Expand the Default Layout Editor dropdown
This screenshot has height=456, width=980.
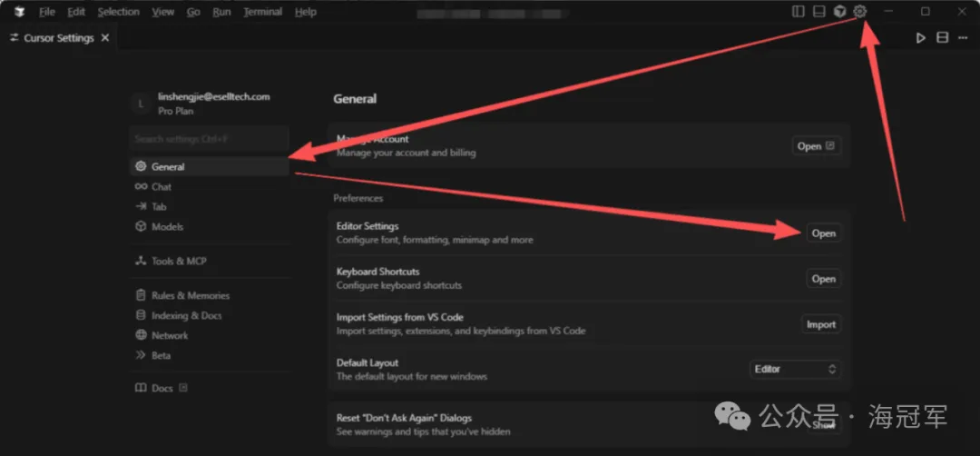coord(795,370)
